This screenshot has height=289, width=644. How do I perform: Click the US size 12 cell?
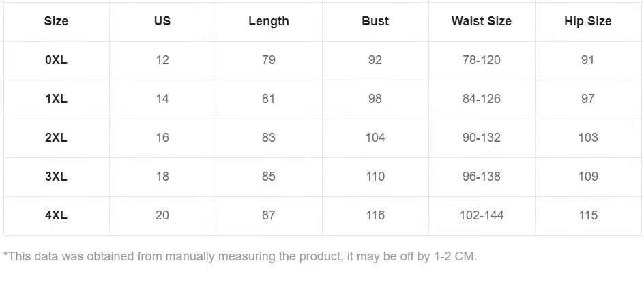162,60
